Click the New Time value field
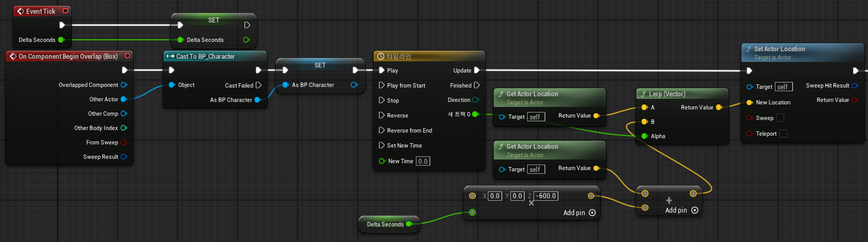The width and height of the screenshot is (868, 242). point(423,161)
